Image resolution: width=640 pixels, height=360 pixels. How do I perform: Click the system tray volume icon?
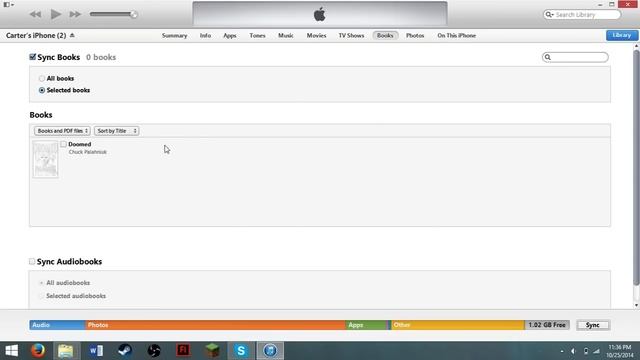click(x=573, y=351)
